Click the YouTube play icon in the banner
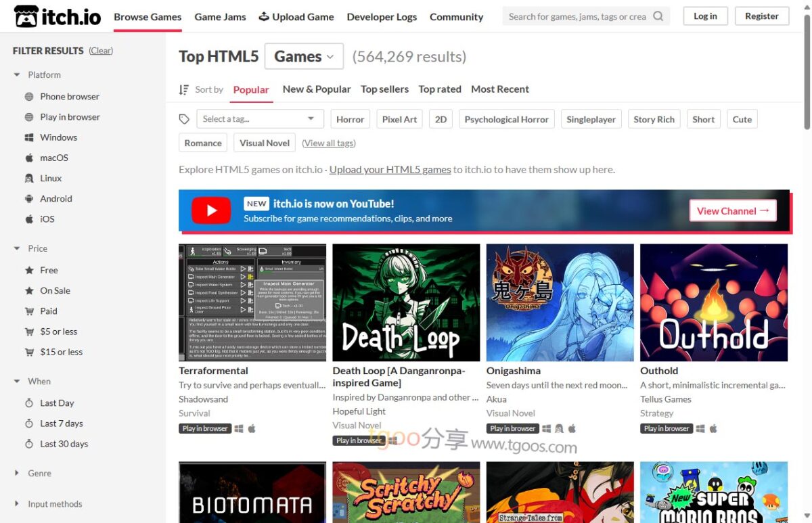The image size is (812, 523). (210, 210)
